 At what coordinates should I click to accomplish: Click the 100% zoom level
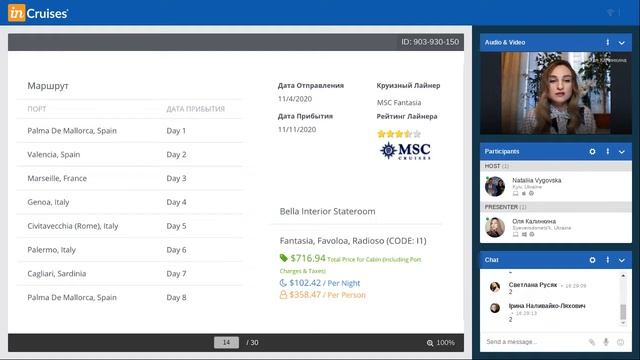pyautogui.click(x=445, y=342)
